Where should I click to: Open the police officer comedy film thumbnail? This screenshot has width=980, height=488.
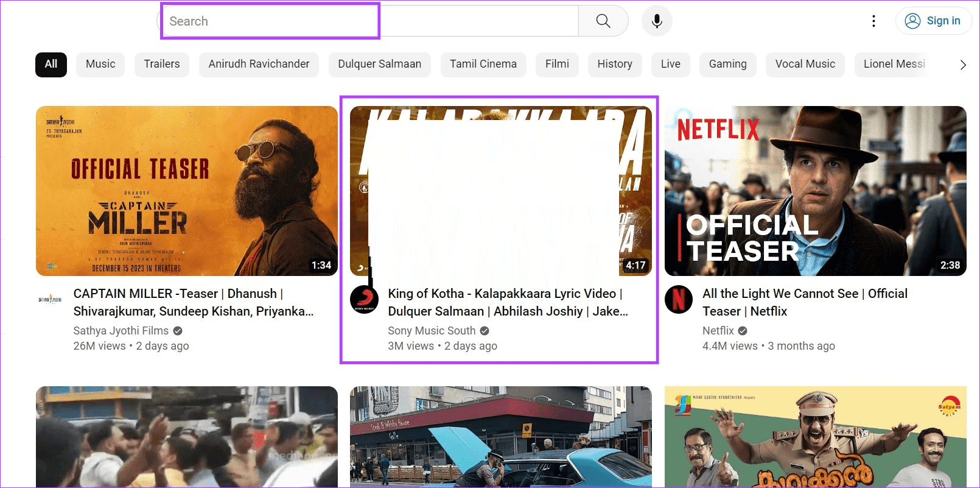pyautogui.click(x=816, y=437)
